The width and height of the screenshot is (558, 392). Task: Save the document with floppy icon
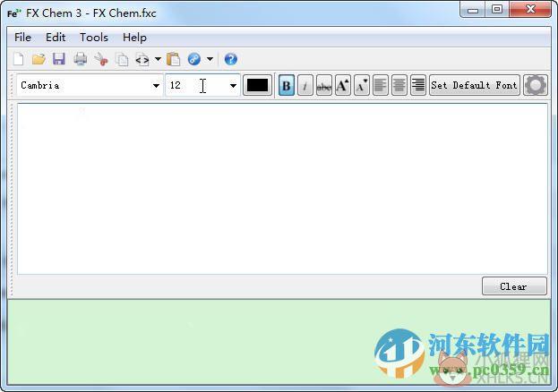[x=59, y=59]
